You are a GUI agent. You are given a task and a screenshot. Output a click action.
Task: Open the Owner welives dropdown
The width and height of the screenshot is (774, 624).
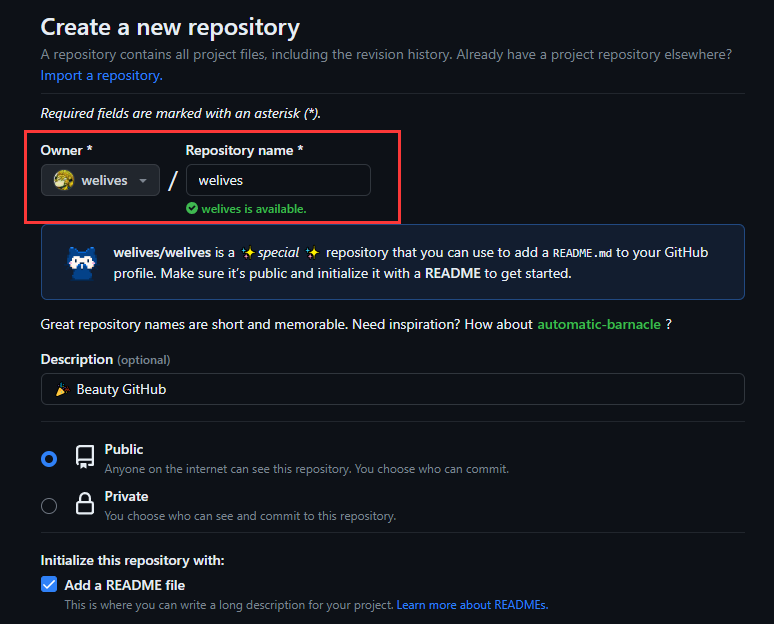(x=100, y=180)
